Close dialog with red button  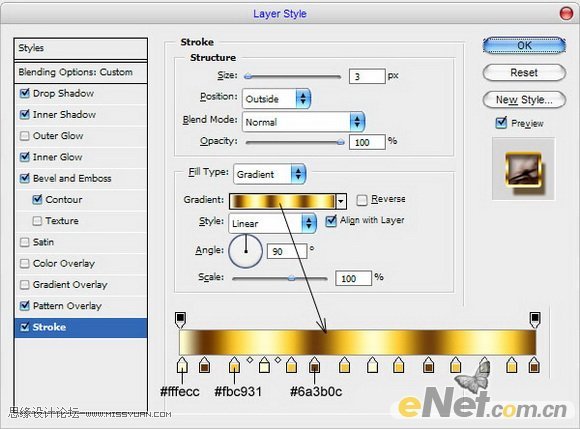pos(566,14)
